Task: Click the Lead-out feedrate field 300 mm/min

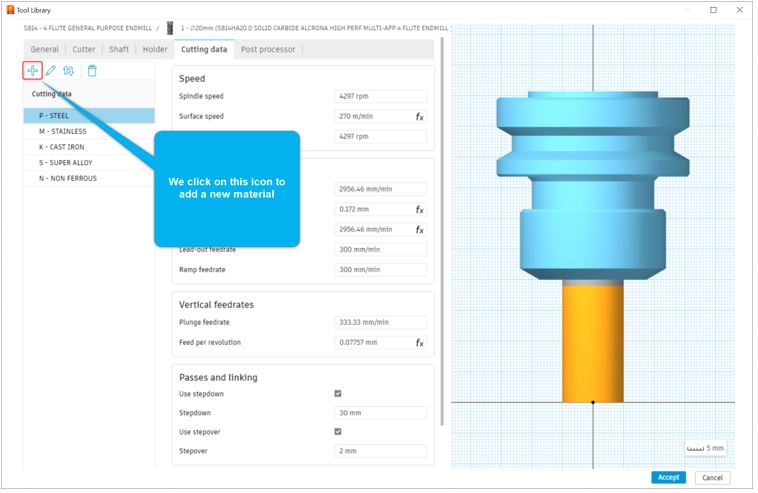Action: 380,249
